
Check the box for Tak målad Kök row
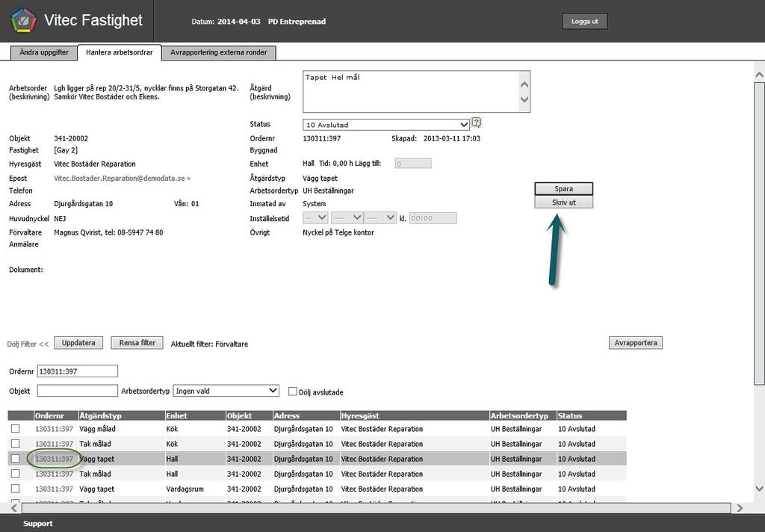[16, 444]
